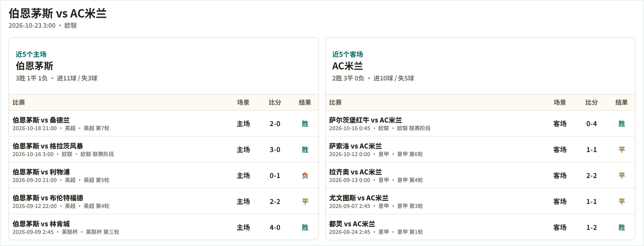The image size is (644, 246).
Task: Click summary 3胜 1平 1负 进11球 / 失3球
Action: point(56,78)
